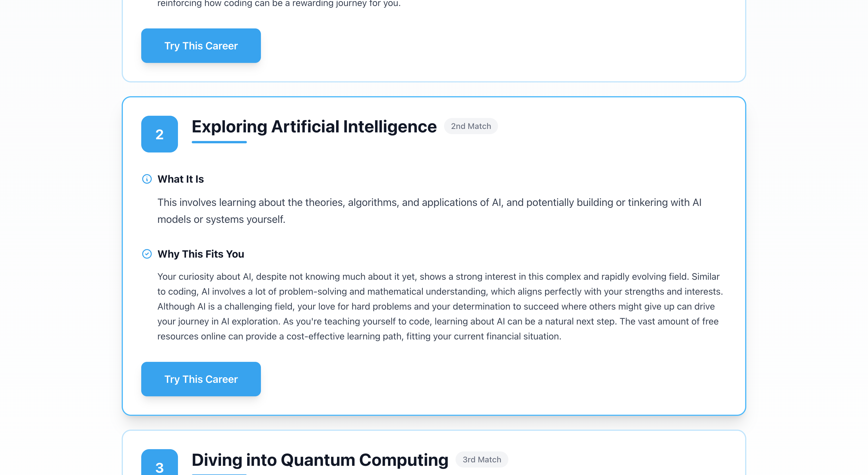Open the Diving into Quantum Computing title
868x475 pixels.
[320, 460]
